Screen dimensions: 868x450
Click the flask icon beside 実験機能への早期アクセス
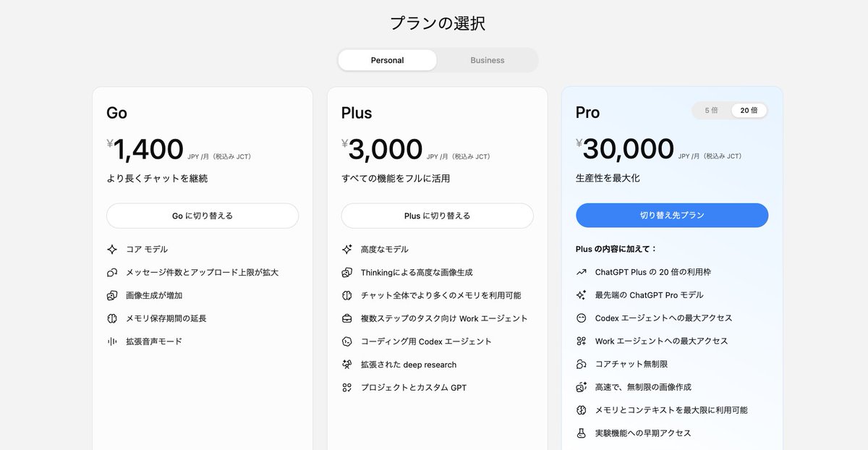click(581, 433)
